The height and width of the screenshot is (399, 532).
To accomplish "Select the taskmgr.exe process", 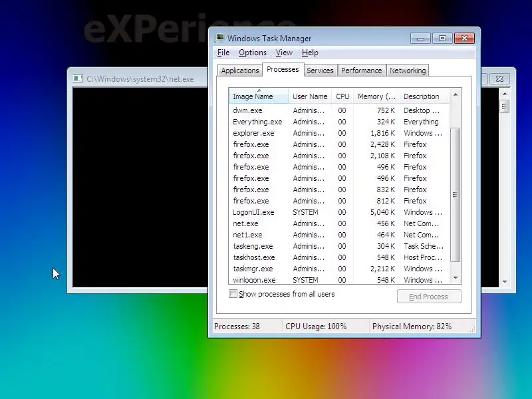I will pyautogui.click(x=339, y=269).
